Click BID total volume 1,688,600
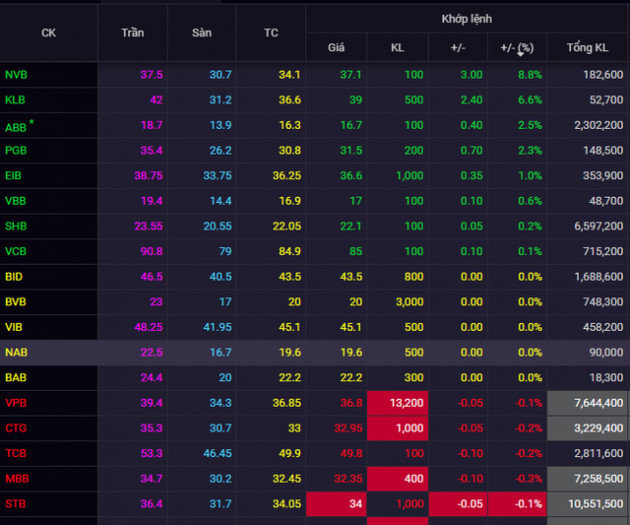The height and width of the screenshot is (525, 630). pos(598,277)
